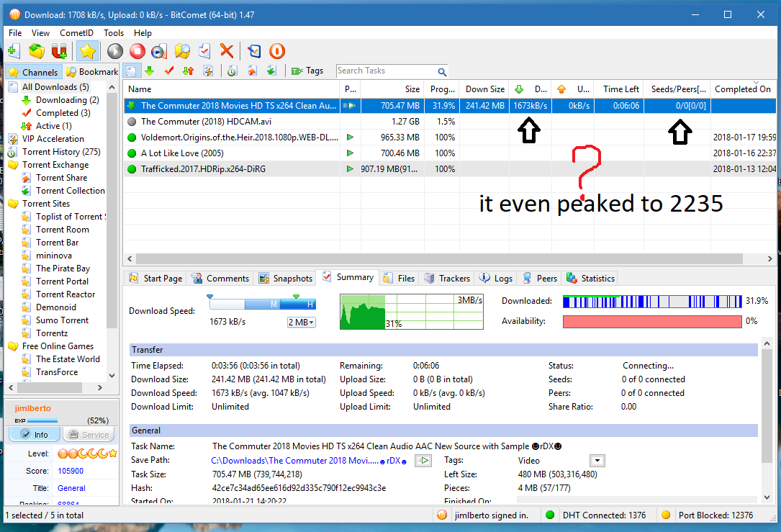Viewport: 781px width, 532px height.
Task: Open the Tags dropdown
Action: 307,71
